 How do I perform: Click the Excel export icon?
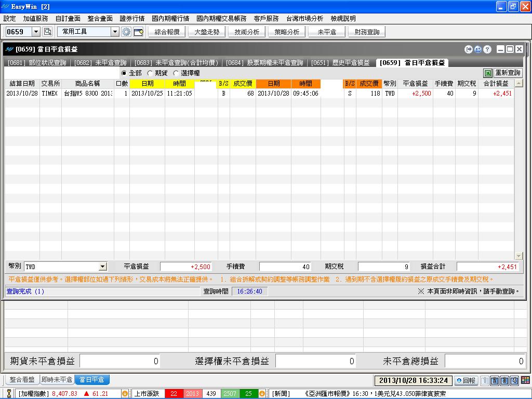pos(487,73)
